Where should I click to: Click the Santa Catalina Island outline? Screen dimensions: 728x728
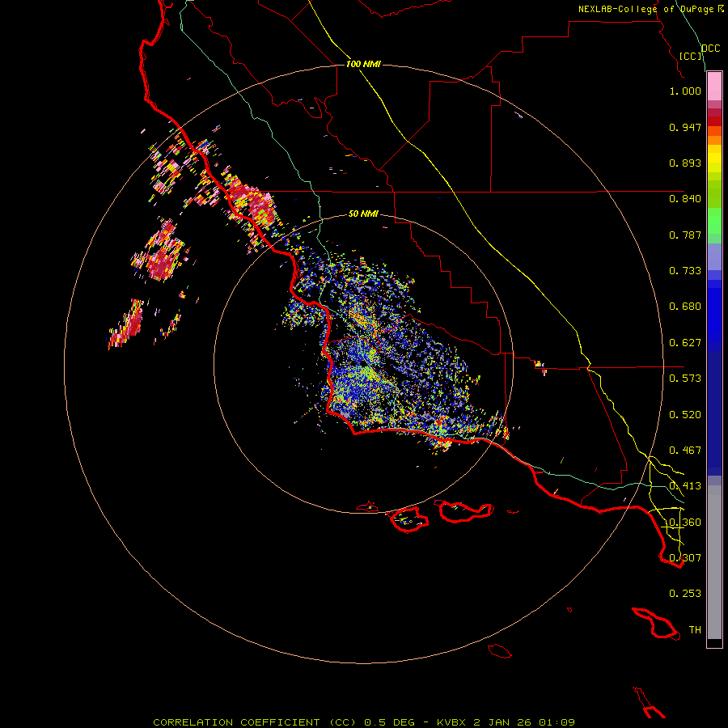[x=655, y=623]
